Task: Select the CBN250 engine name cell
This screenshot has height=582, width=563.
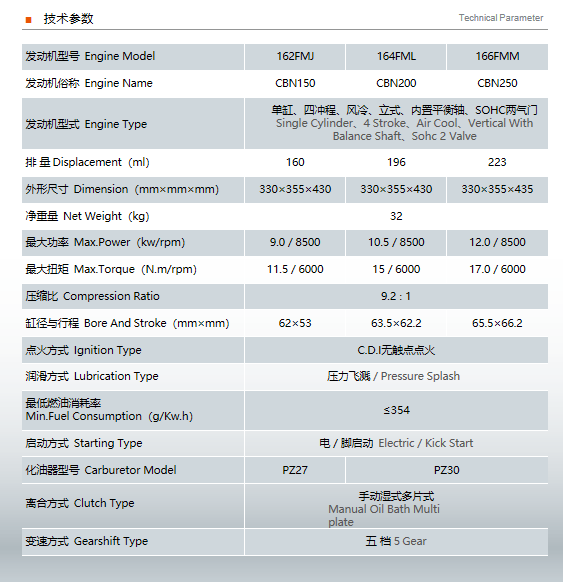Action: [x=497, y=84]
